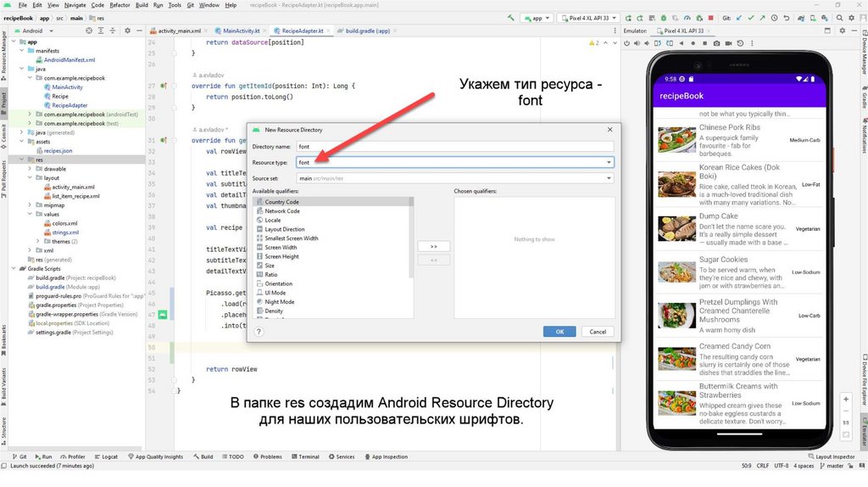Image resolution: width=868 pixels, height=487 pixels.
Task: Open the Refactor menu
Action: tap(120, 5)
